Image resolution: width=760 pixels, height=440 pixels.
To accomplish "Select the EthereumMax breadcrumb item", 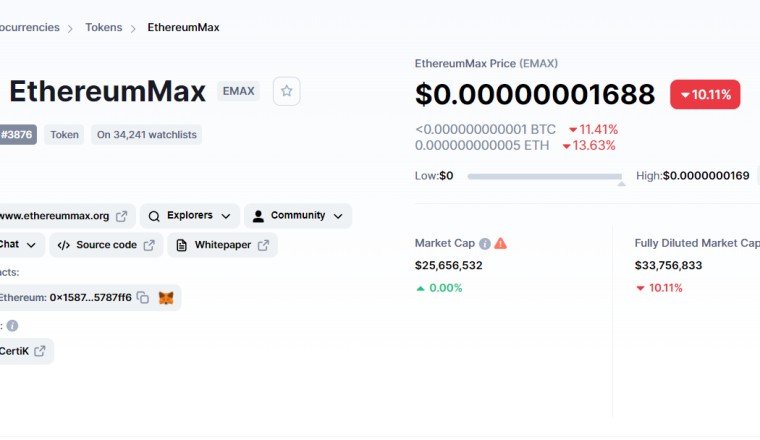I will tap(183, 28).
